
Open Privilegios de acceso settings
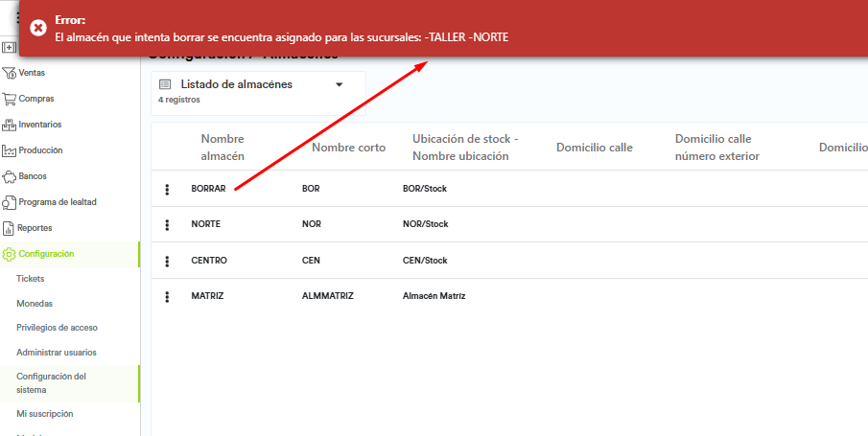pyautogui.click(x=57, y=328)
